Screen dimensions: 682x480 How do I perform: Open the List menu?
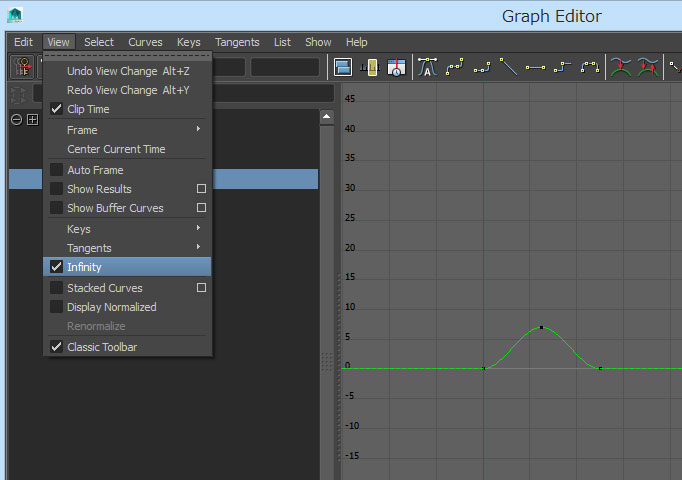(x=282, y=42)
